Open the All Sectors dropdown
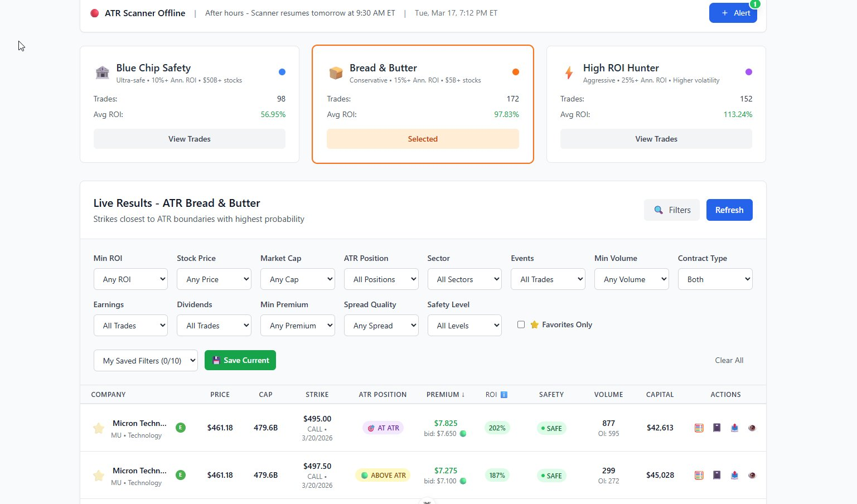 [x=464, y=279]
